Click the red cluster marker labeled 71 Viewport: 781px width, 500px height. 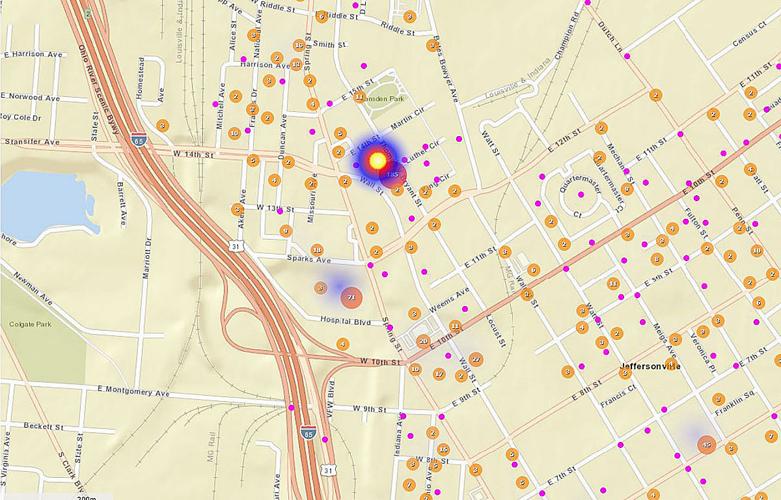(x=351, y=296)
